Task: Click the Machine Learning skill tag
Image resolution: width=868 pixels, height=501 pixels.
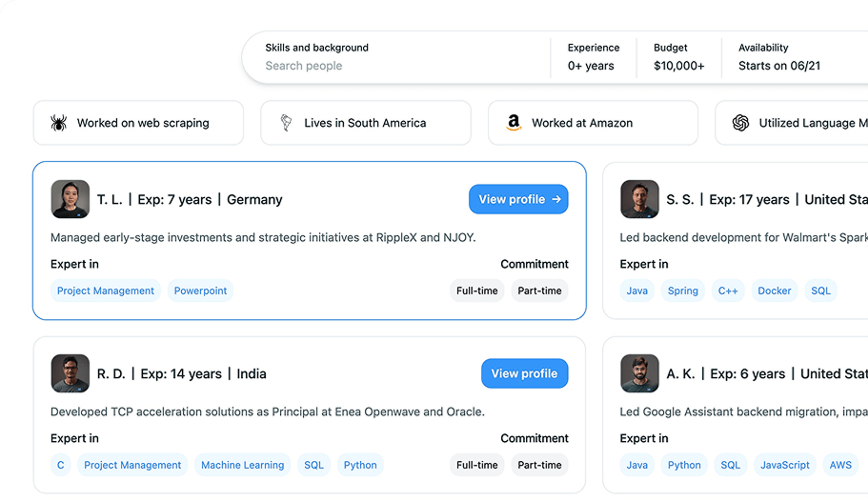Action: click(x=242, y=465)
